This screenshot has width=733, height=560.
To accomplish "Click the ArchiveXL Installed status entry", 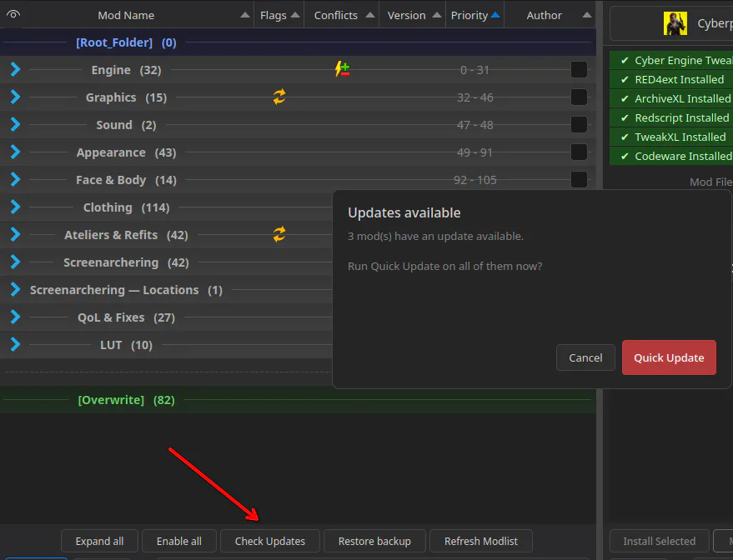I will (x=671, y=98).
